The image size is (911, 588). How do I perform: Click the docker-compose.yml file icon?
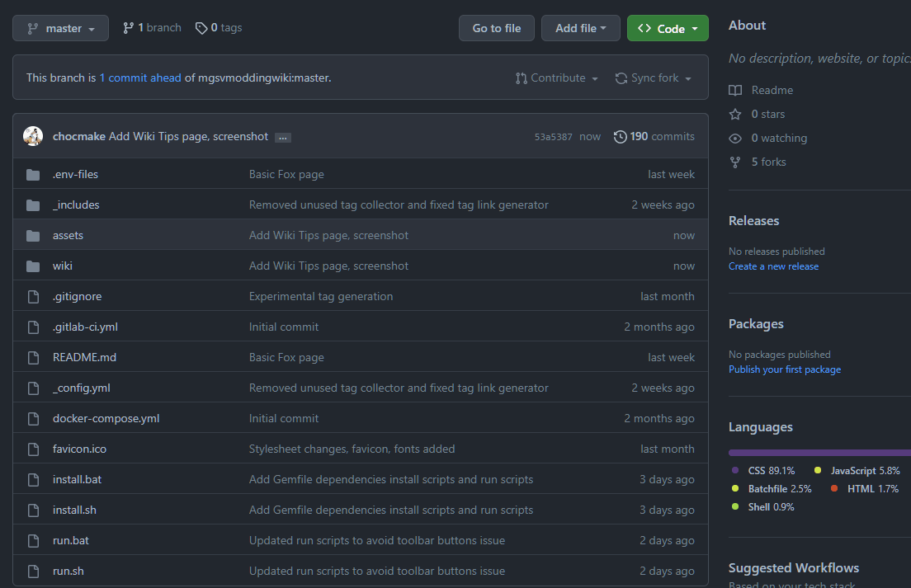(x=33, y=418)
